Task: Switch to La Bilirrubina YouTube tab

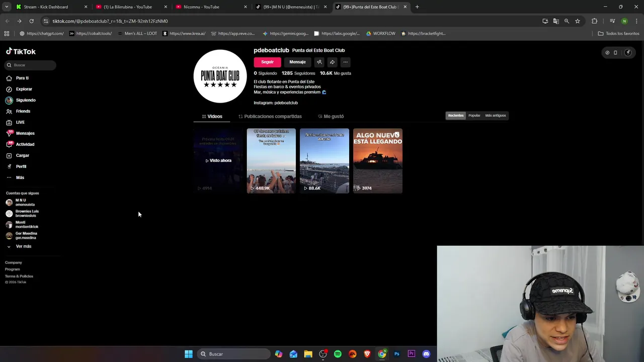Action: click(131, 7)
